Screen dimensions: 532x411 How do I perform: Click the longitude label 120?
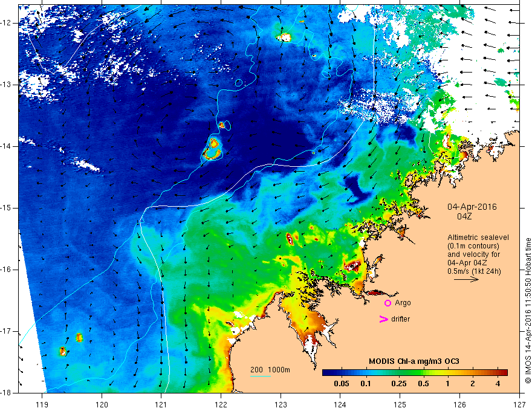pyautogui.click(x=102, y=404)
